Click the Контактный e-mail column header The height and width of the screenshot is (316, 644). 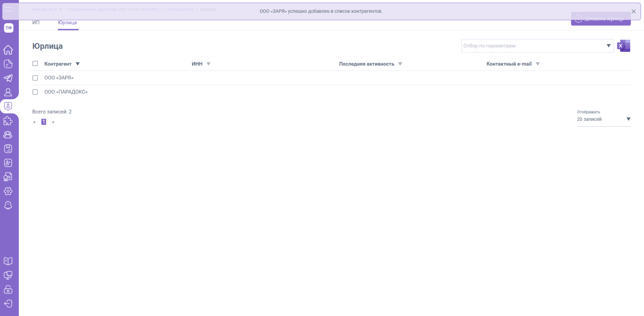[x=509, y=64]
